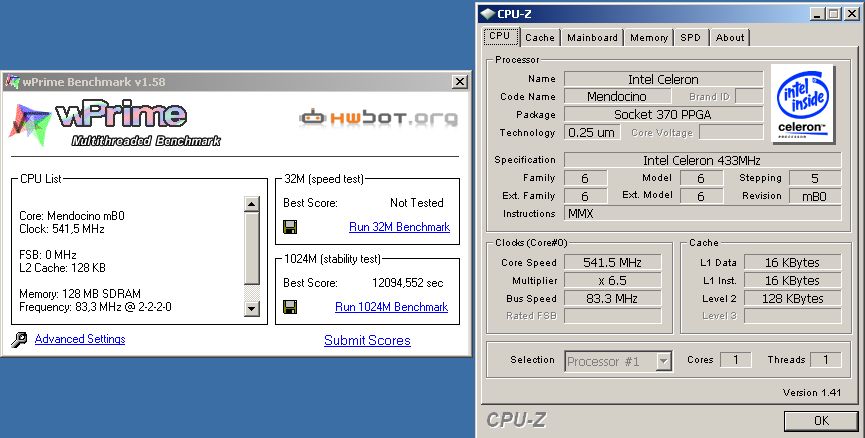This screenshot has height=438, width=865.
Task: Submit Scores to hwbot
Action: pos(367,340)
